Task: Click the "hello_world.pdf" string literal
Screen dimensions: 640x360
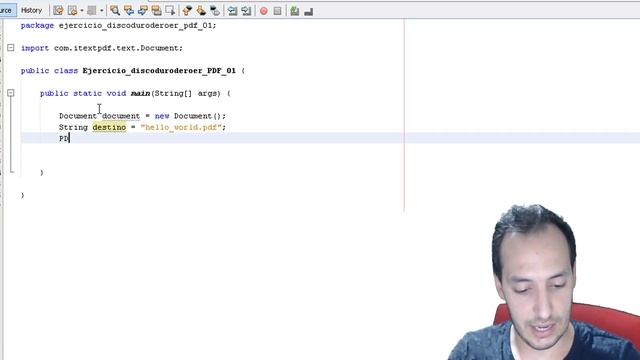Action: point(181,127)
